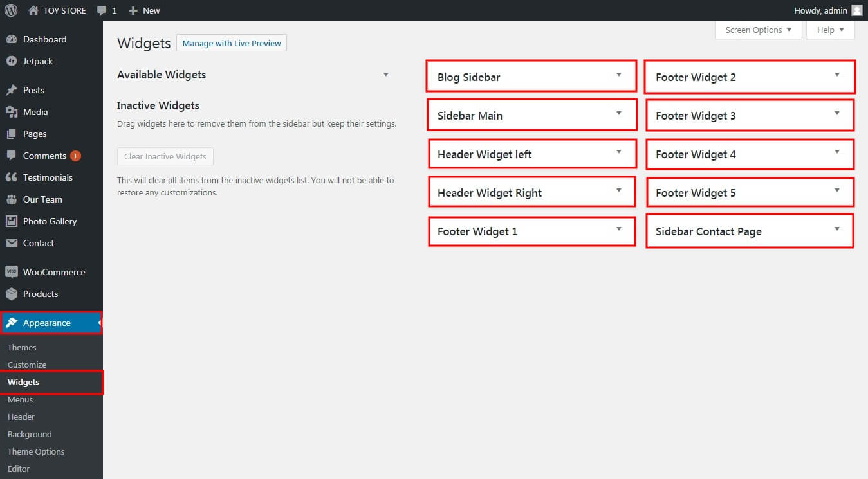Open the Testimonials menu item
The height and width of the screenshot is (479, 868).
coord(51,177)
